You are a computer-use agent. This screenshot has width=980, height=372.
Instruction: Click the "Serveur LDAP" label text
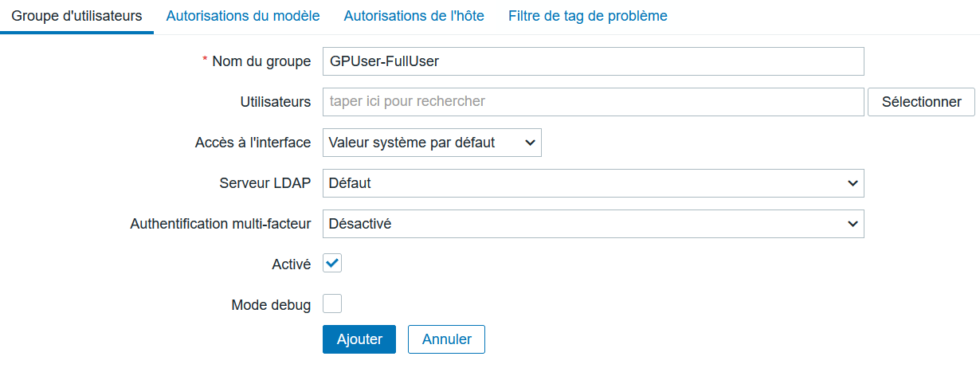point(265,183)
